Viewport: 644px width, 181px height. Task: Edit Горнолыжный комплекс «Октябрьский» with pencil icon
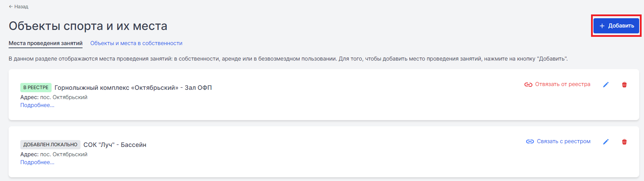pyautogui.click(x=606, y=85)
